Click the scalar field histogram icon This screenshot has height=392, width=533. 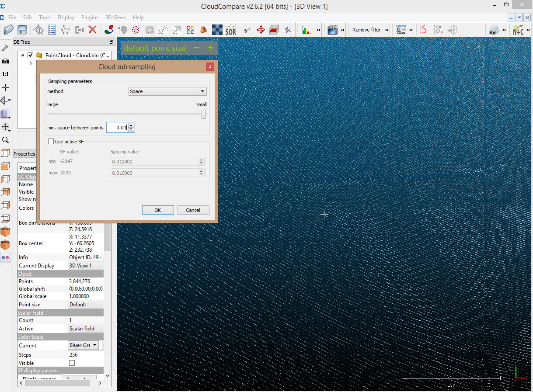pyautogui.click(x=307, y=30)
